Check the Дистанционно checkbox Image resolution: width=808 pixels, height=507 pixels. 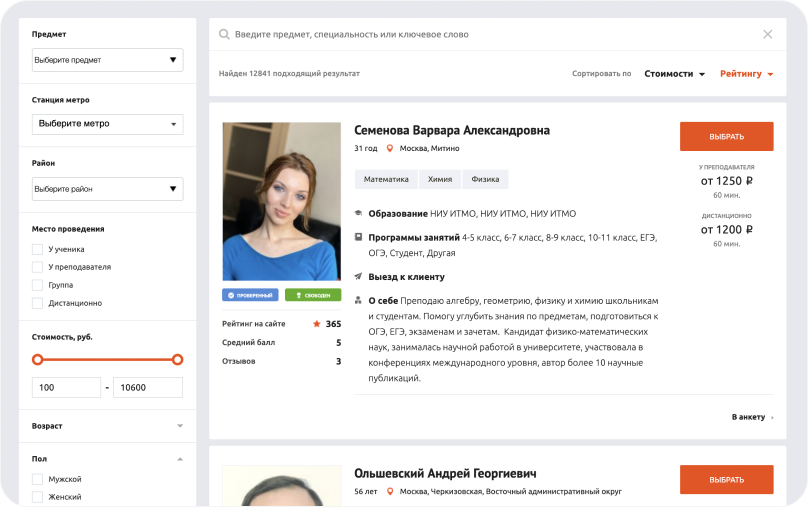[37, 303]
